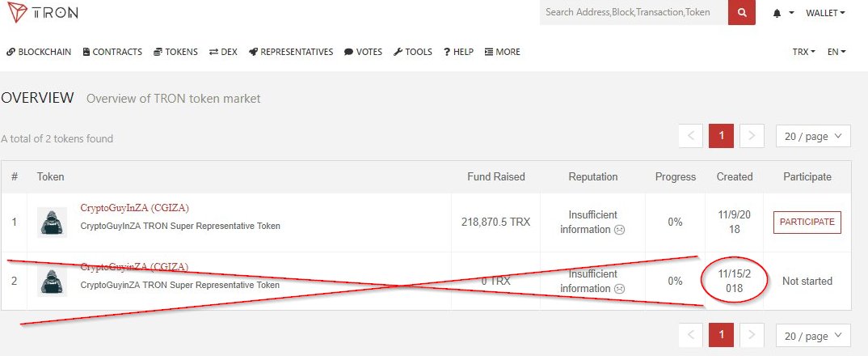Click the sad face icon in row 1 reputation
Viewport: 868px width, 356px height.
coord(620,230)
